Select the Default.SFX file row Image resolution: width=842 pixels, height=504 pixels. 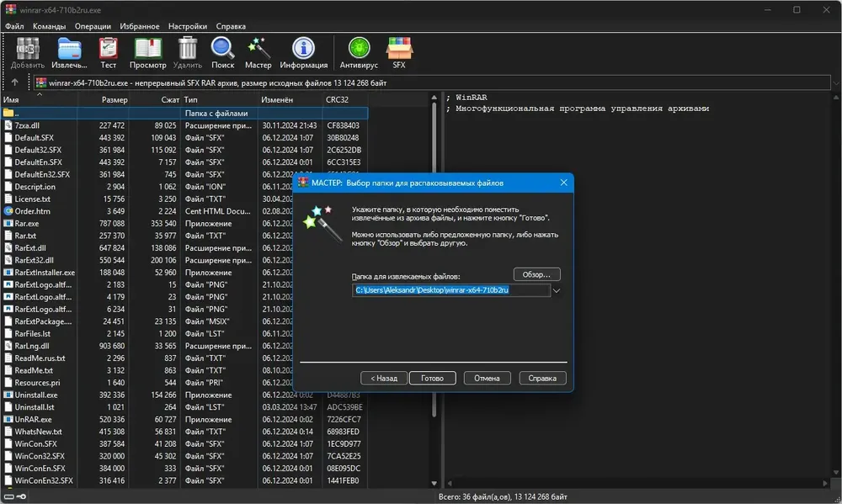(184, 138)
